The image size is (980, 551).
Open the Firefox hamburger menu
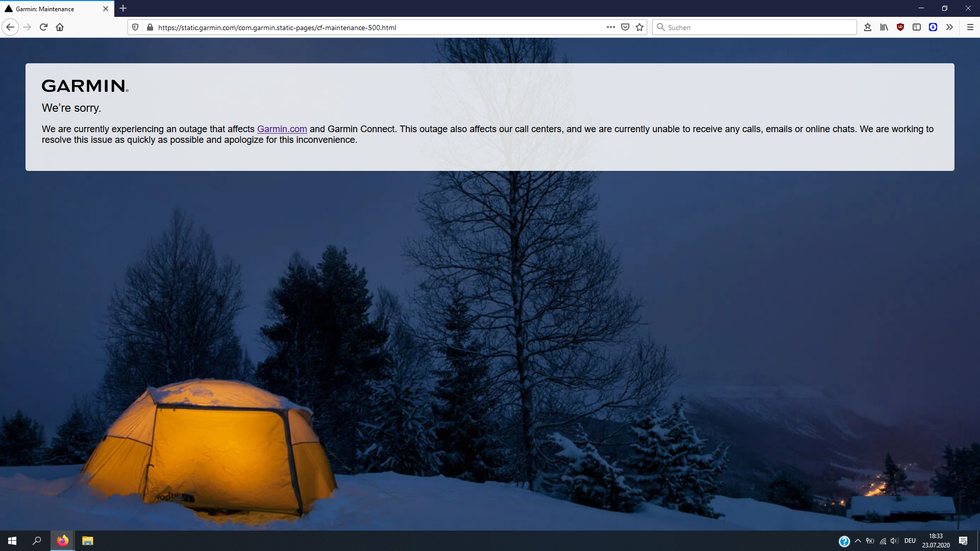970,27
